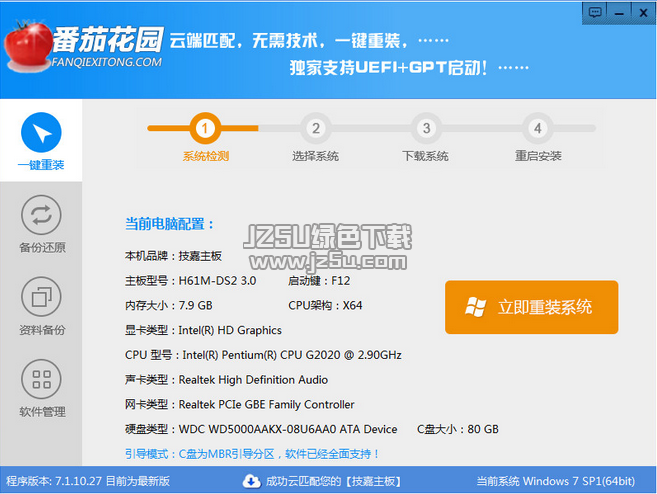Click the Windows flag icon on orange button

click(476, 307)
